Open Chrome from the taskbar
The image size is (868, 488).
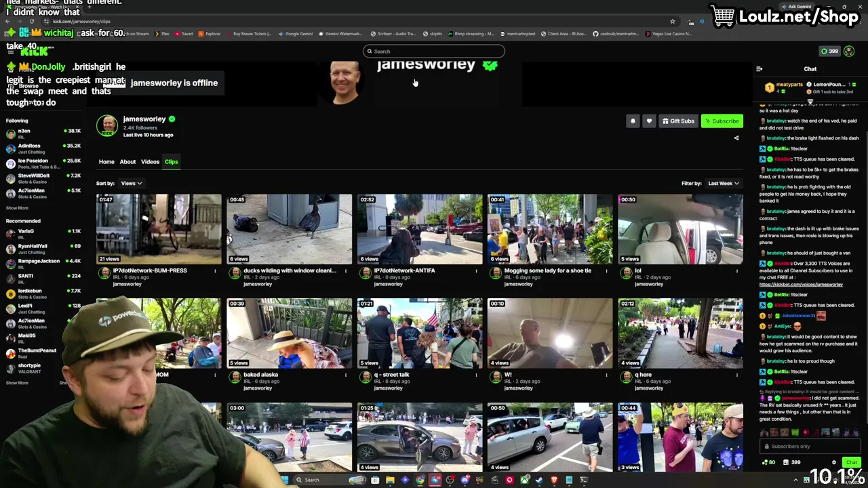point(420,480)
